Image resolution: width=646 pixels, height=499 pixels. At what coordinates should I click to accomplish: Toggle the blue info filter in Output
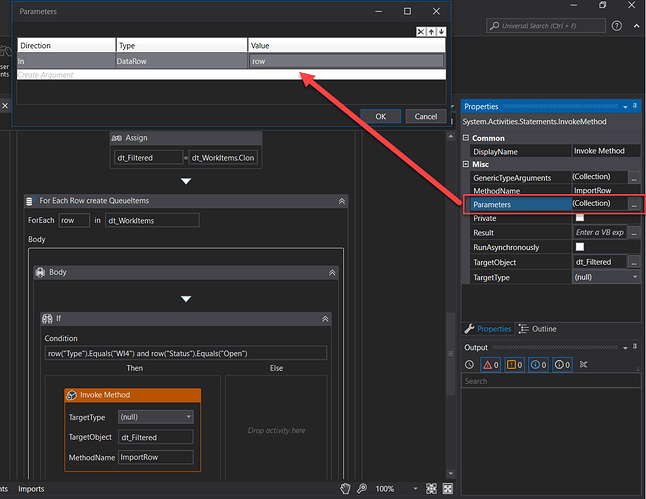(x=538, y=365)
